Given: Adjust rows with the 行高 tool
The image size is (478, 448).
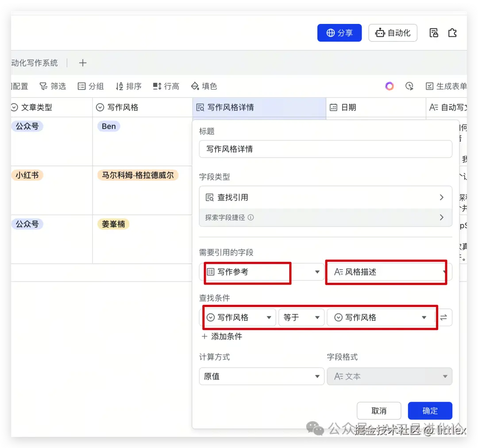Looking at the screenshot, I should pos(166,86).
